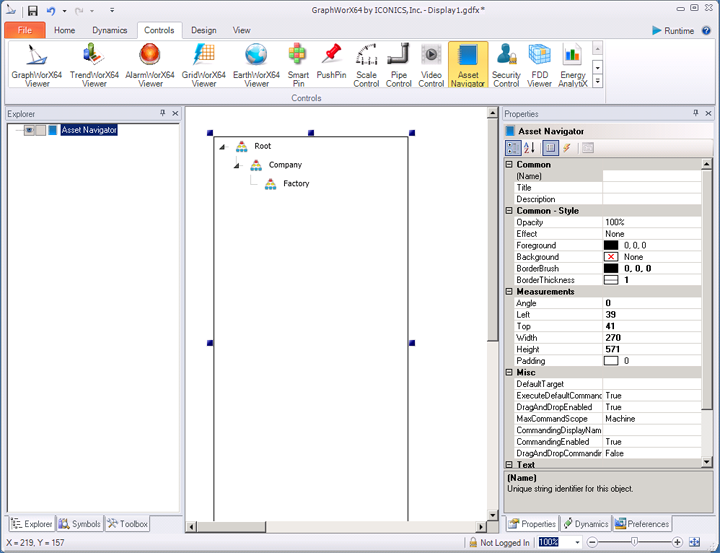Sort properties alphabetically
Screen dimensions: 720x553
point(529,148)
